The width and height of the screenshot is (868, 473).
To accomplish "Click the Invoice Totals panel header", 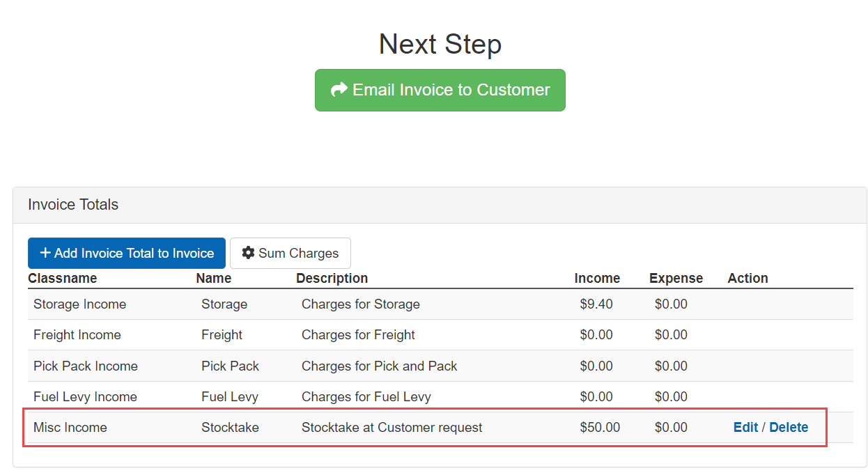I will coord(73,205).
